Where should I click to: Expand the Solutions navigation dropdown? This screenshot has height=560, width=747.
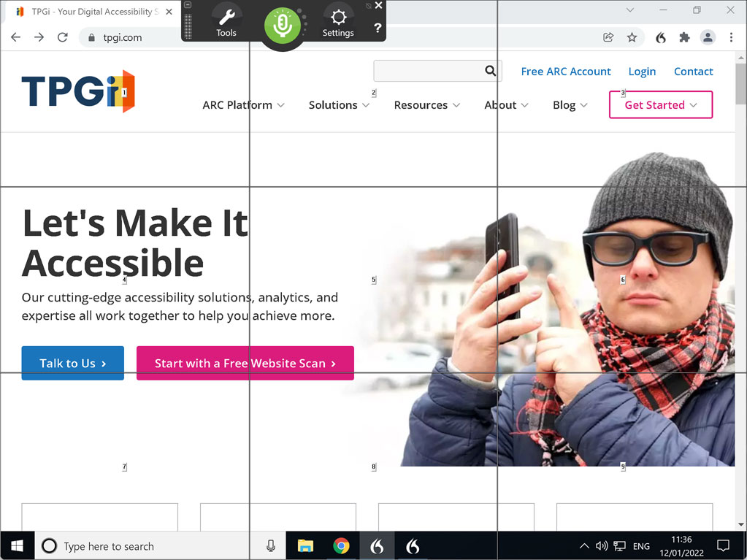[x=334, y=104]
